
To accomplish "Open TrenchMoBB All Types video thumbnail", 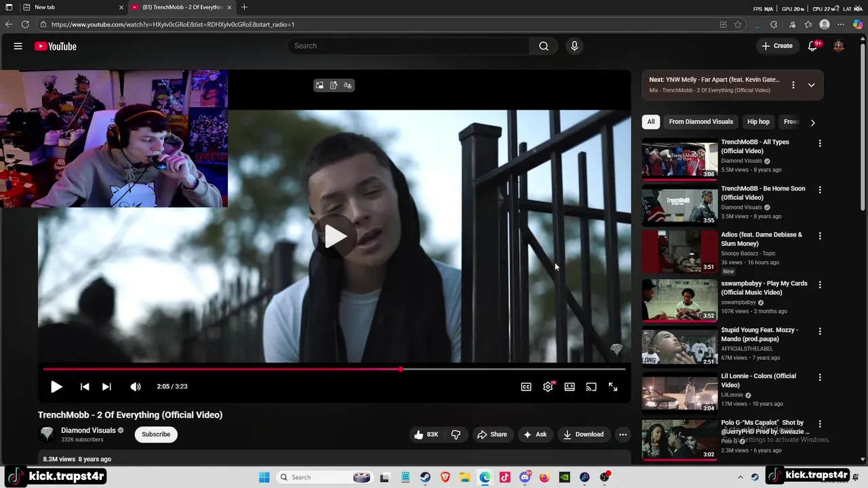I will [679, 159].
